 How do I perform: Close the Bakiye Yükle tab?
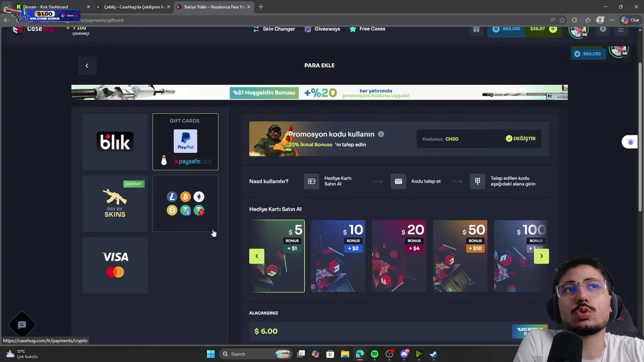249,7
